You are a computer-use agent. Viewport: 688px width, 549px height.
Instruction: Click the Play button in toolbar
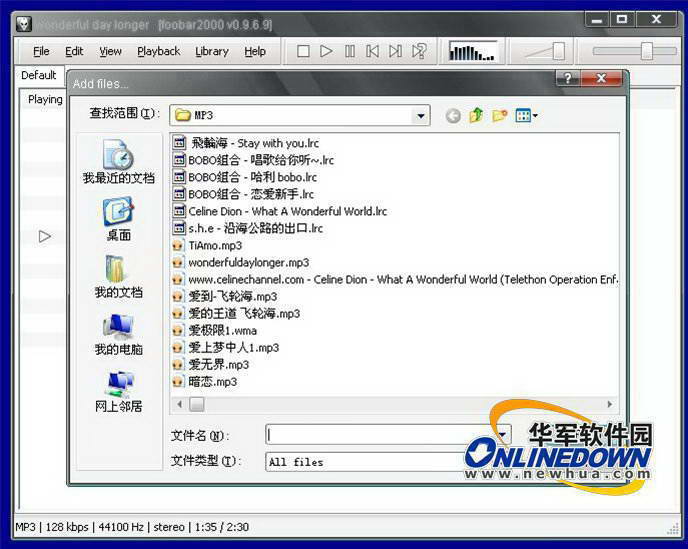pyautogui.click(x=326, y=51)
